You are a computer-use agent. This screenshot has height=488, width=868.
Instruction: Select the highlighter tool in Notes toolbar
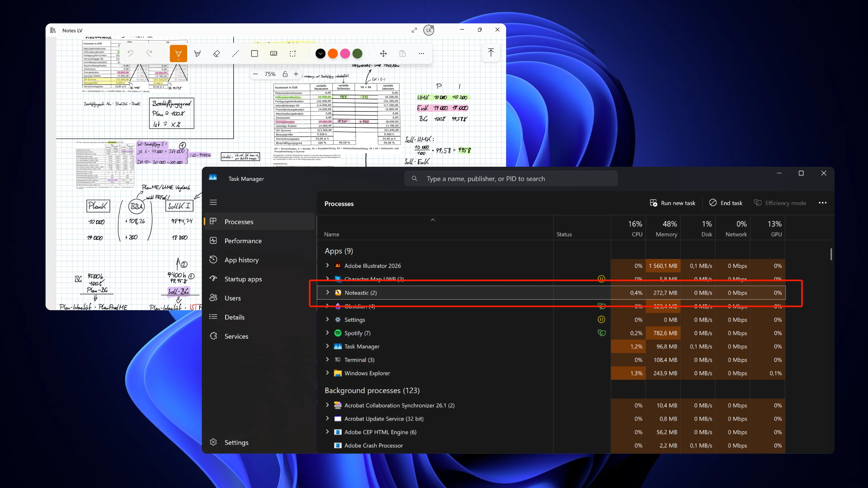198,54
